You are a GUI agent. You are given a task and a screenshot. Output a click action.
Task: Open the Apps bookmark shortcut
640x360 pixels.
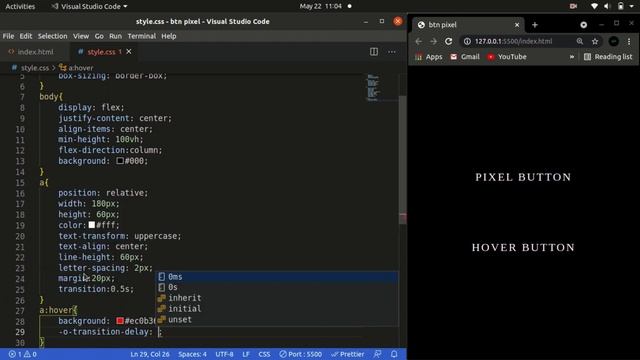point(429,57)
